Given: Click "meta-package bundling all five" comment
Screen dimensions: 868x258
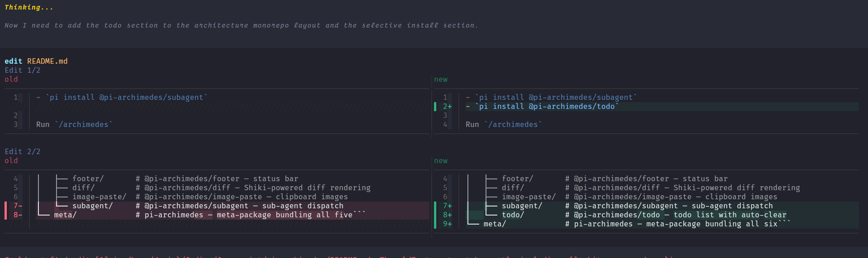Looking at the screenshot, I should pyautogui.click(x=285, y=215).
